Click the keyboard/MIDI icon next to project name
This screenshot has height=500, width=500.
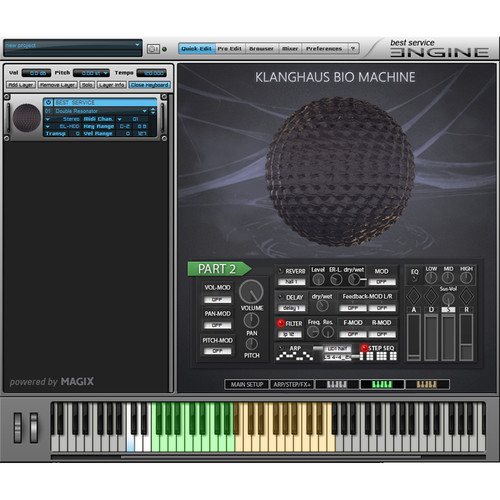(153, 49)
